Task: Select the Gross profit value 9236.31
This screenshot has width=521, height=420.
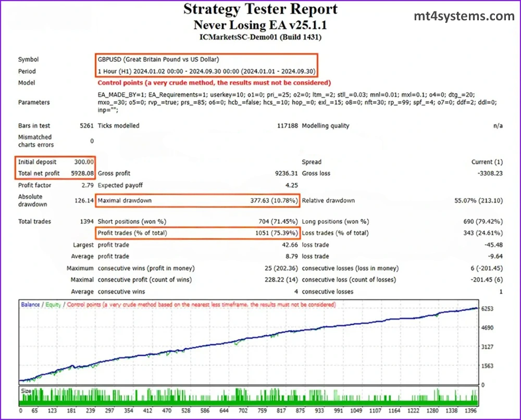Action: [286, 173]
